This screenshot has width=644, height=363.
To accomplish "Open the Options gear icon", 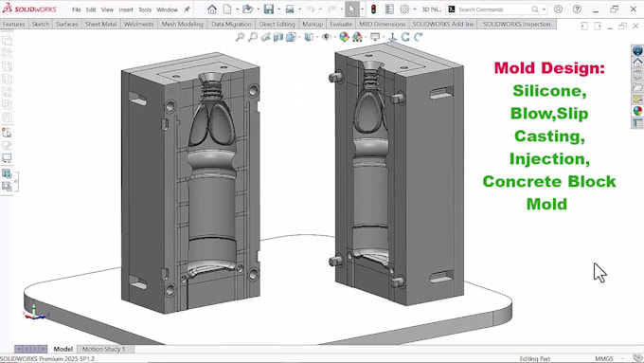I will 404,9.
